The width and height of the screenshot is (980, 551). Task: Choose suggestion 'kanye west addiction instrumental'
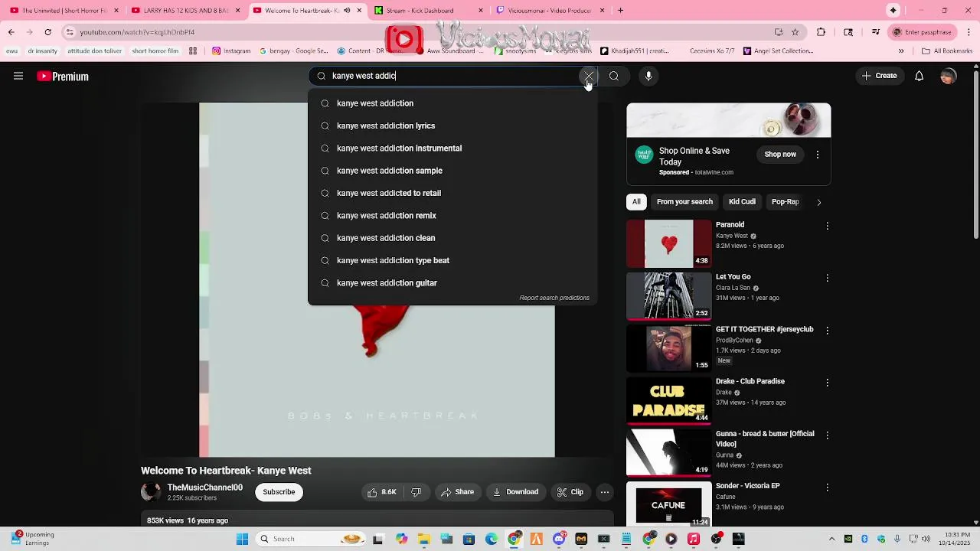tap(452, 148)
